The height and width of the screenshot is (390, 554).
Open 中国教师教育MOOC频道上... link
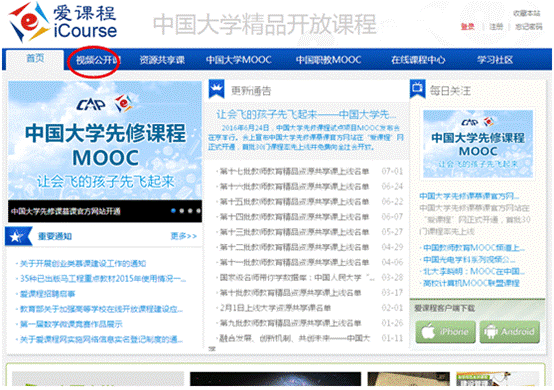tap(474, 248)
